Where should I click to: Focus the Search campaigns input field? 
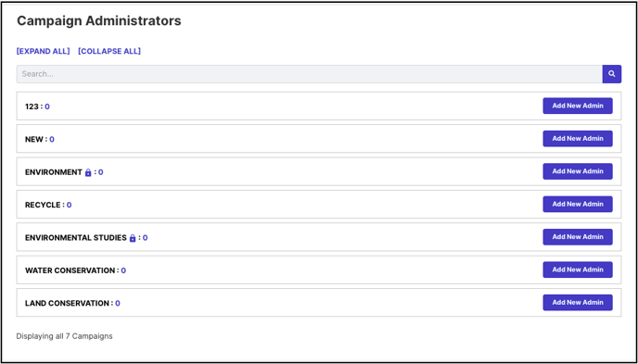[x=309, y=74]
